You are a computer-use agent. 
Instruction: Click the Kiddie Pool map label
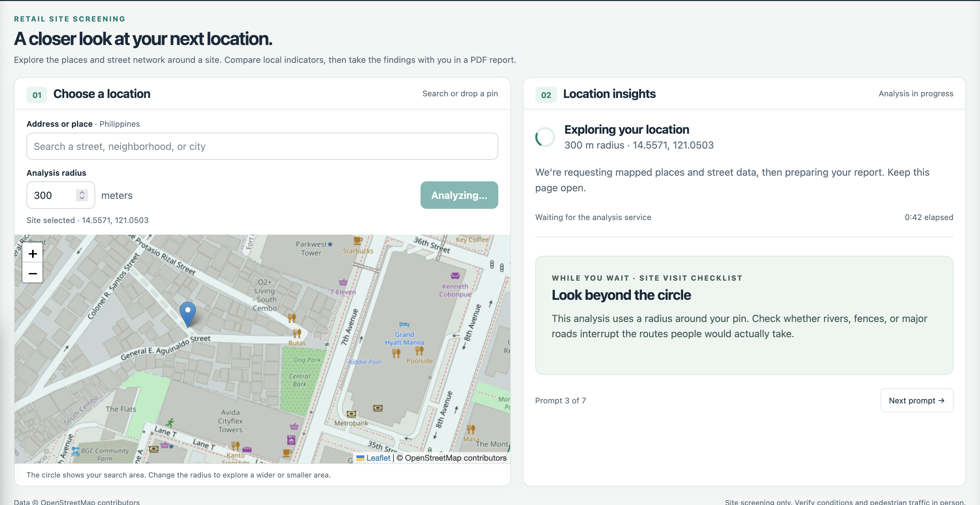pos(365,361)
